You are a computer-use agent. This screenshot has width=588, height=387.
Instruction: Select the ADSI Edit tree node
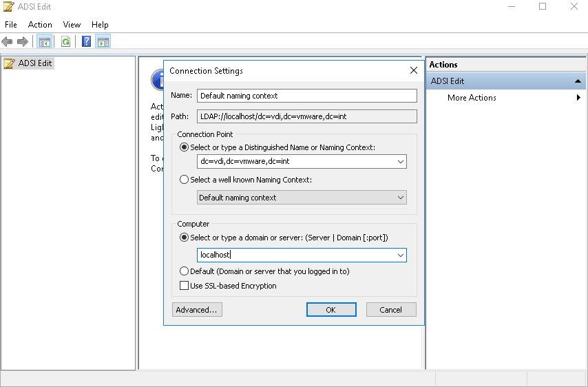point(28,63)
